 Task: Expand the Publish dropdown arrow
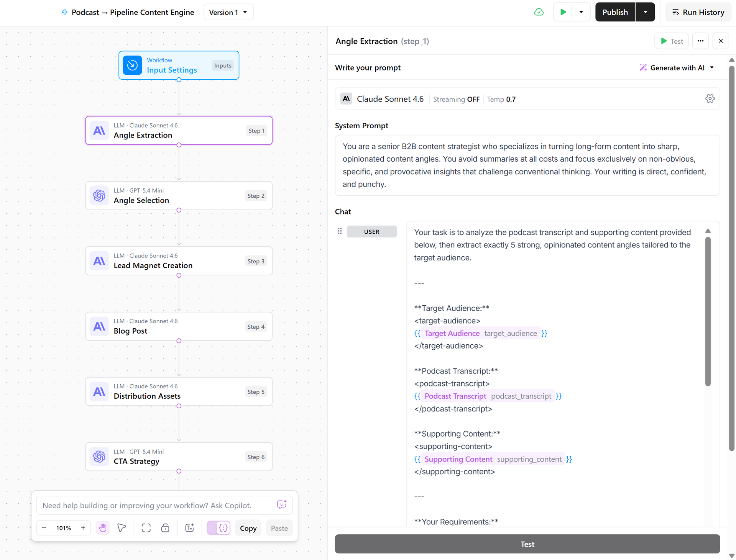[x=646, y=12]
